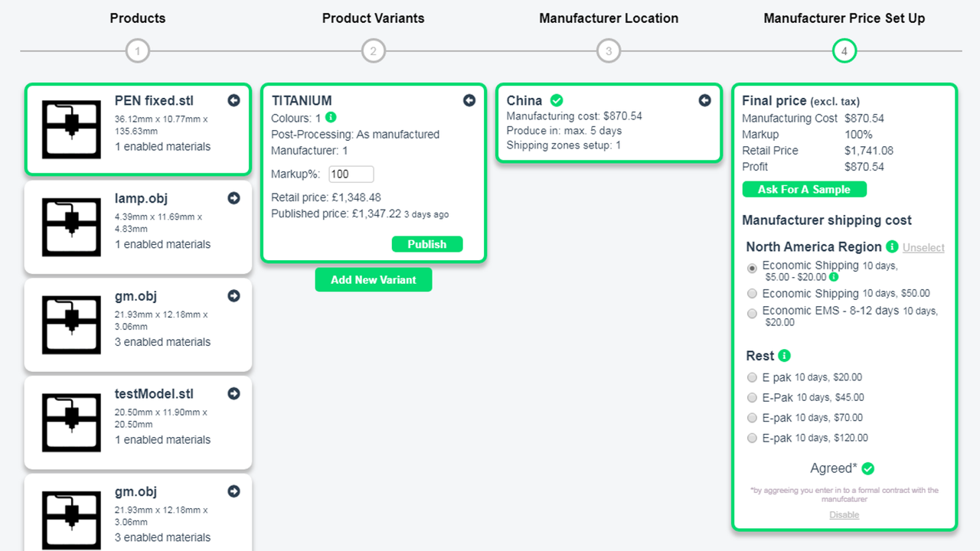Open details arrow on PEN fixed.stl card

[x=234, y=100]
